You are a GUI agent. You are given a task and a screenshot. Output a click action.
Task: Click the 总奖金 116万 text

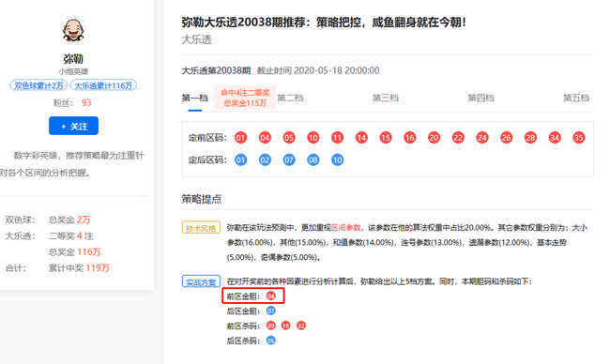[x=74, y=252]
